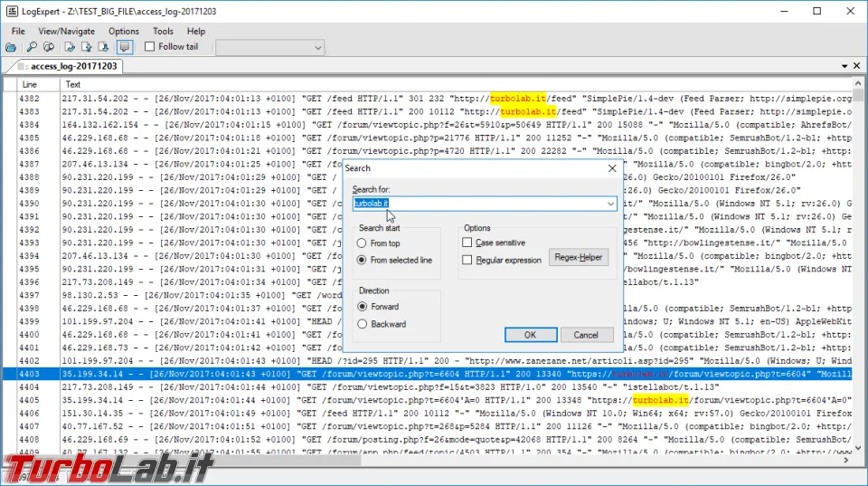Viewport: 868px width, 486px height.
Task: Close the access_log tab with the X
Action: (x=856, y=66)
